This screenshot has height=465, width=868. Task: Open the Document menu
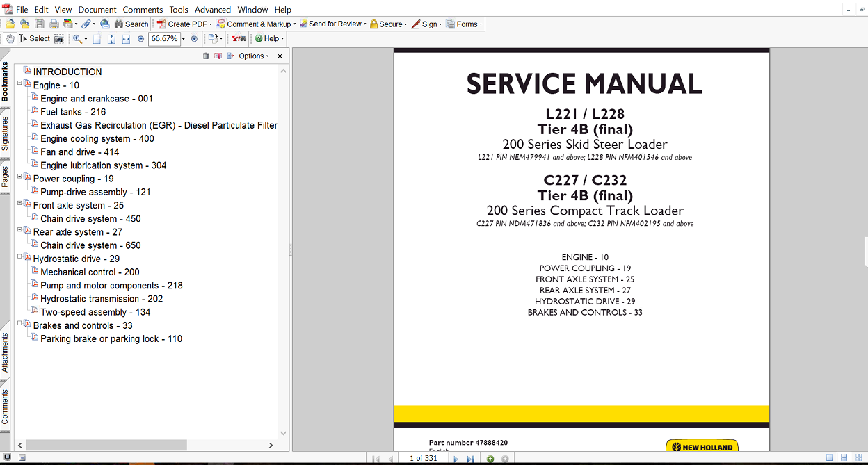[x=97, y=10]
